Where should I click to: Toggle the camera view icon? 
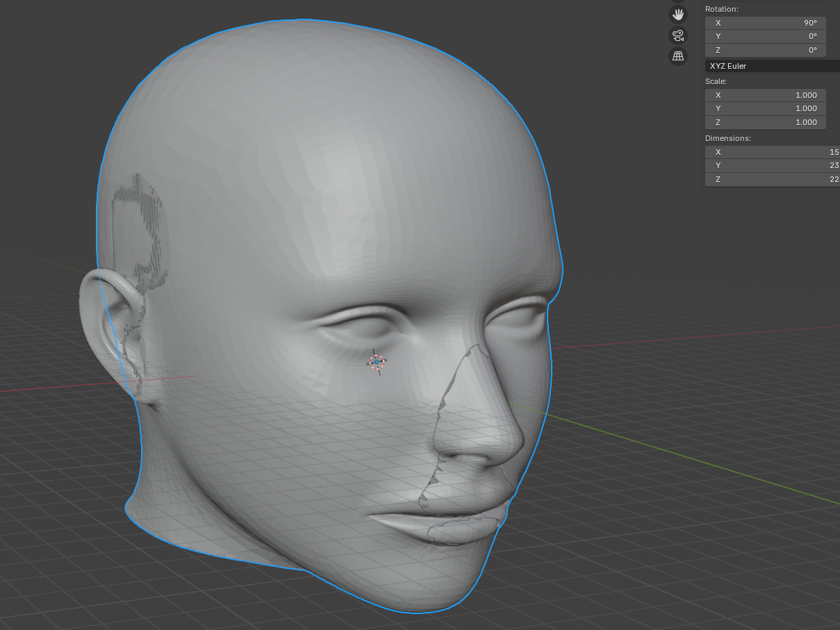(678, 35)
